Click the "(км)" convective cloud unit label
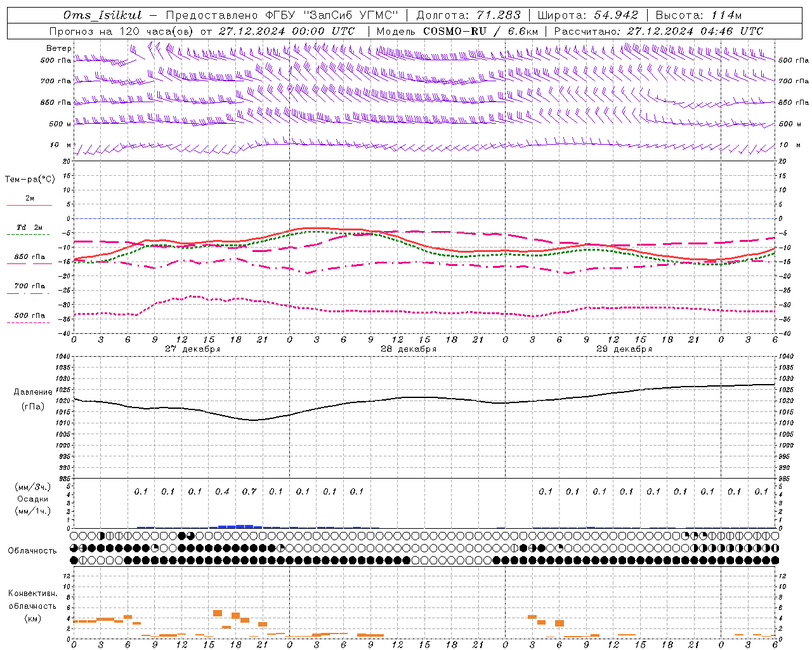The image size is (812, 650). tap(32, 618)
